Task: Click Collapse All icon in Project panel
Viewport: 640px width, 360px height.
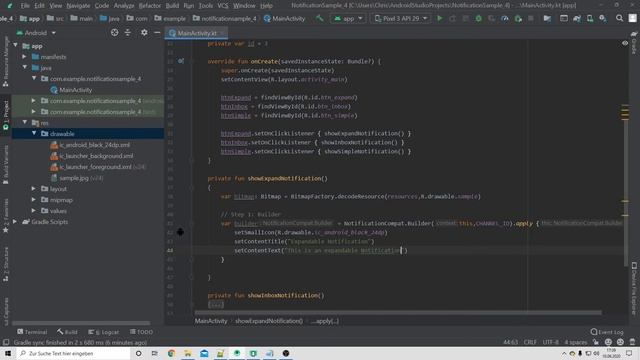Action: (x=128, y=32)
